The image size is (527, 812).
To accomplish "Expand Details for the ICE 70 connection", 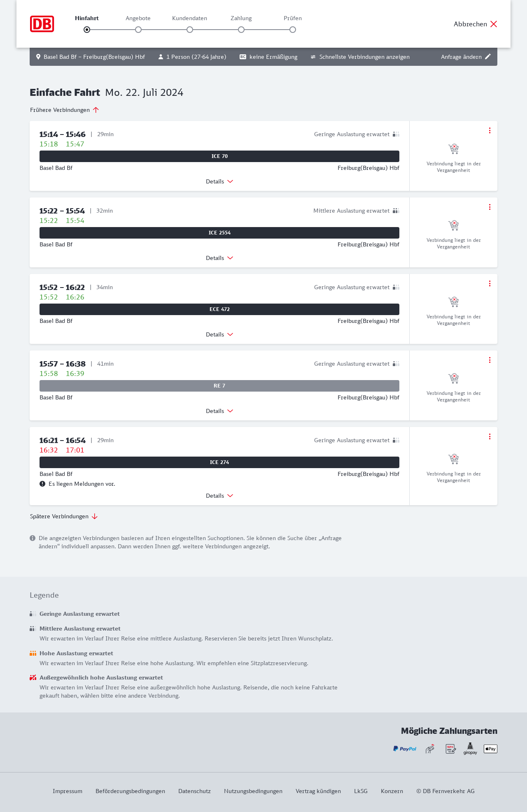I will 219,181.
